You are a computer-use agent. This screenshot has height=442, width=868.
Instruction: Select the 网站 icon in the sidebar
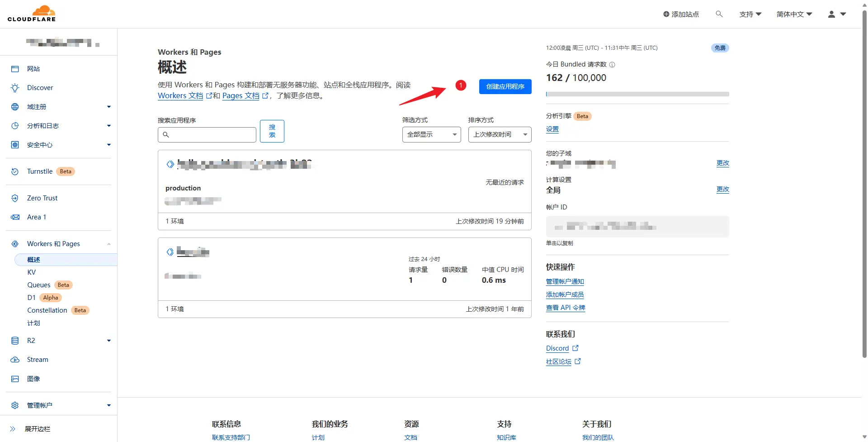pyautogui.click(x=15, y=68)
